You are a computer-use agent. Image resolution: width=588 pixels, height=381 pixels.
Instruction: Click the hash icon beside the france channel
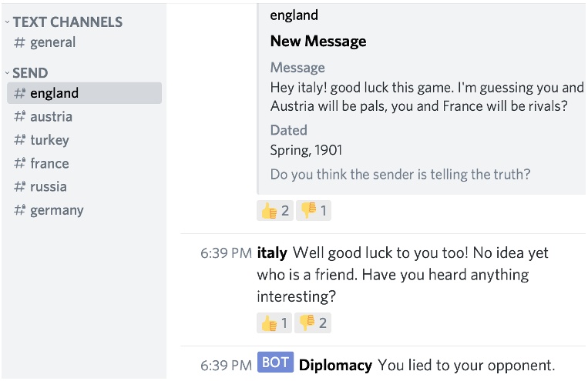(20, 163)
